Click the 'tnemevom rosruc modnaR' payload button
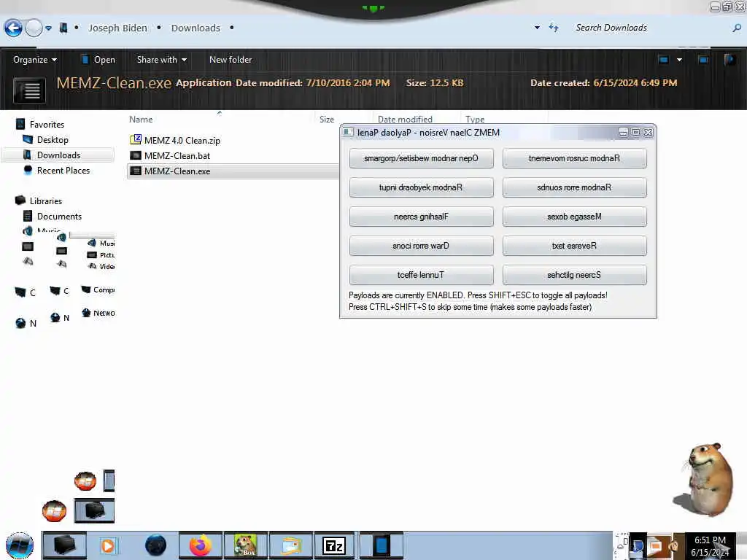Image resolution: width=747 pixels, height=560 pixels. [575, 158]
